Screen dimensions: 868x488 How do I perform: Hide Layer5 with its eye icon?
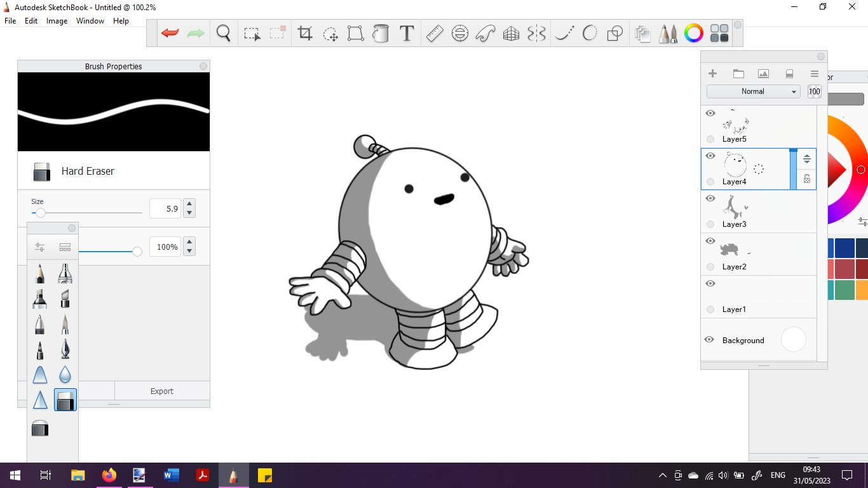click(710, 113)
